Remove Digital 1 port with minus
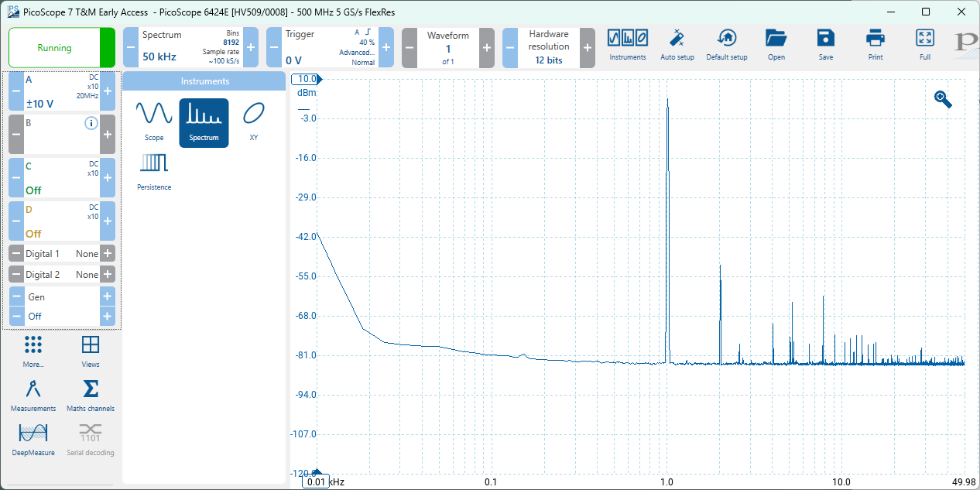 [x=16, y=253]
